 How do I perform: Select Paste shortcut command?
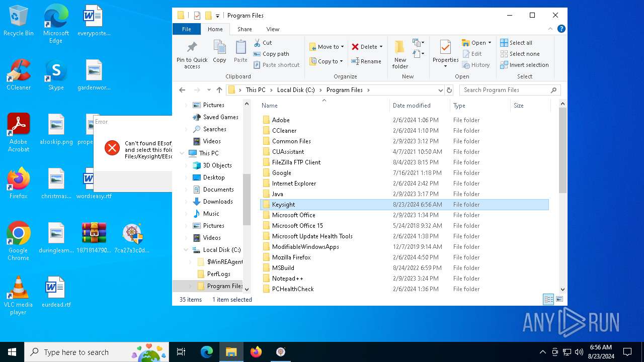click(x=276, y=65)
